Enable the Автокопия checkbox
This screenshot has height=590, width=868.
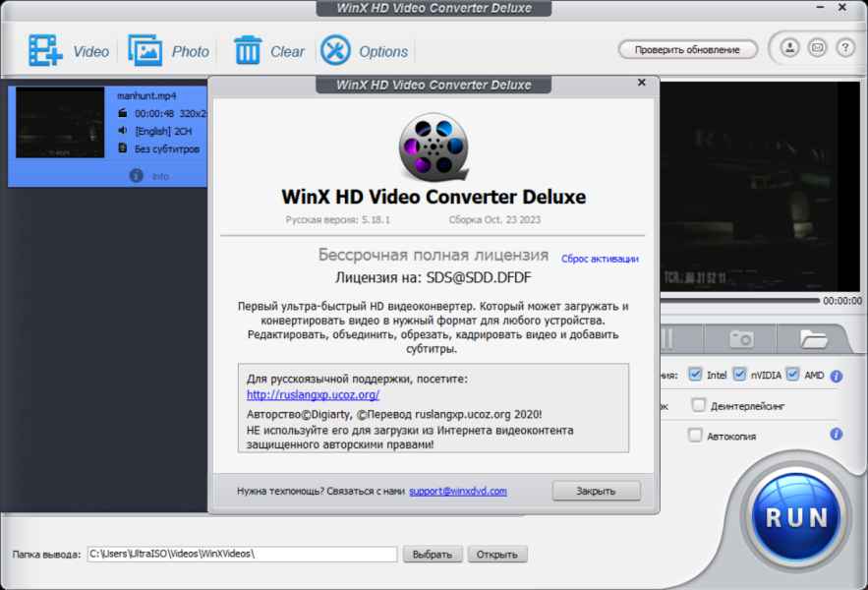click(x=695, y=436)
